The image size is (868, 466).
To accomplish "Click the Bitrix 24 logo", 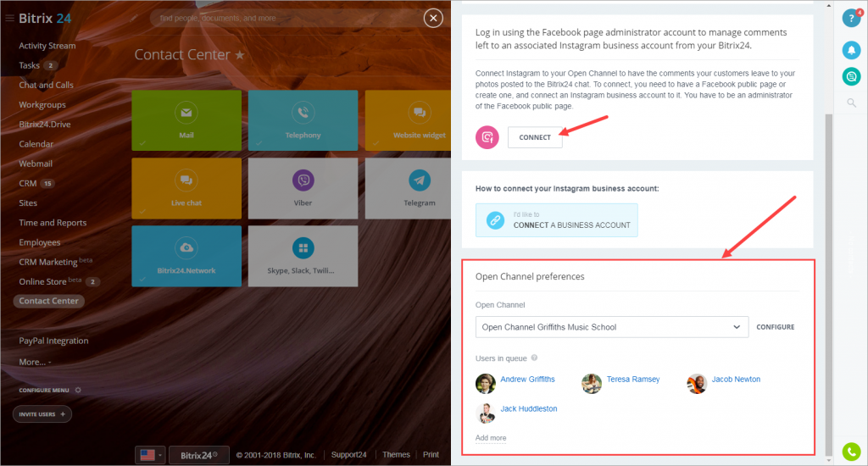I will (x=45, y=19).
